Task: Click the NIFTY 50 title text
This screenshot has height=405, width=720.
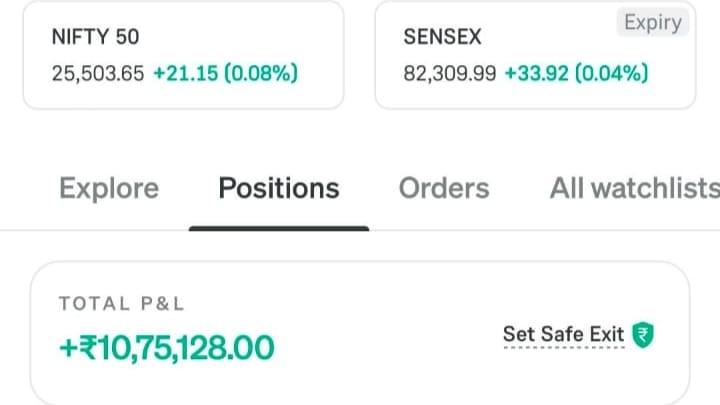Action: pyautogui.click(x=95, y=37)
